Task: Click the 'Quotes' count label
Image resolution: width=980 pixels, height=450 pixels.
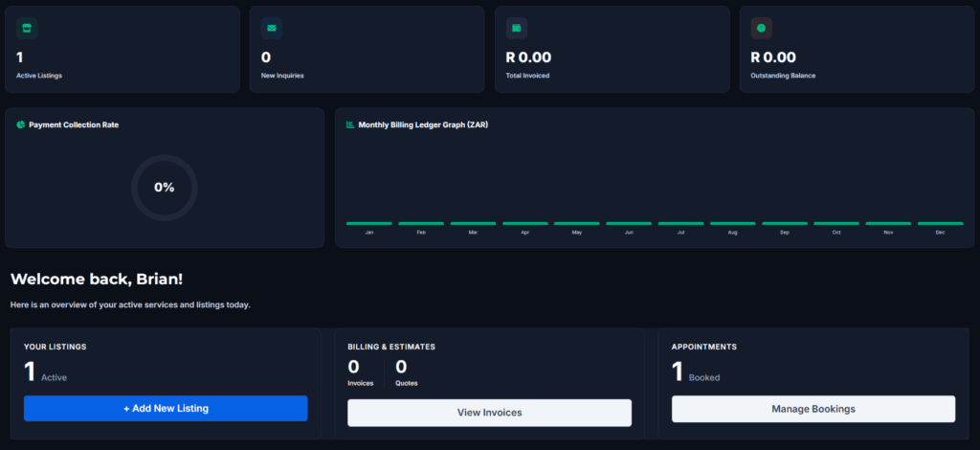Action: [406, 383]
